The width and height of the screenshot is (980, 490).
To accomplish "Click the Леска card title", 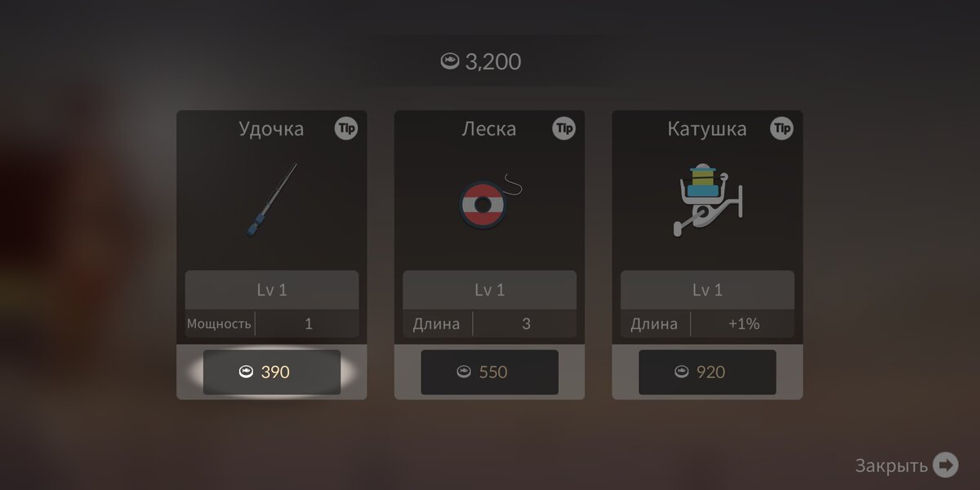I will [489, 129].
